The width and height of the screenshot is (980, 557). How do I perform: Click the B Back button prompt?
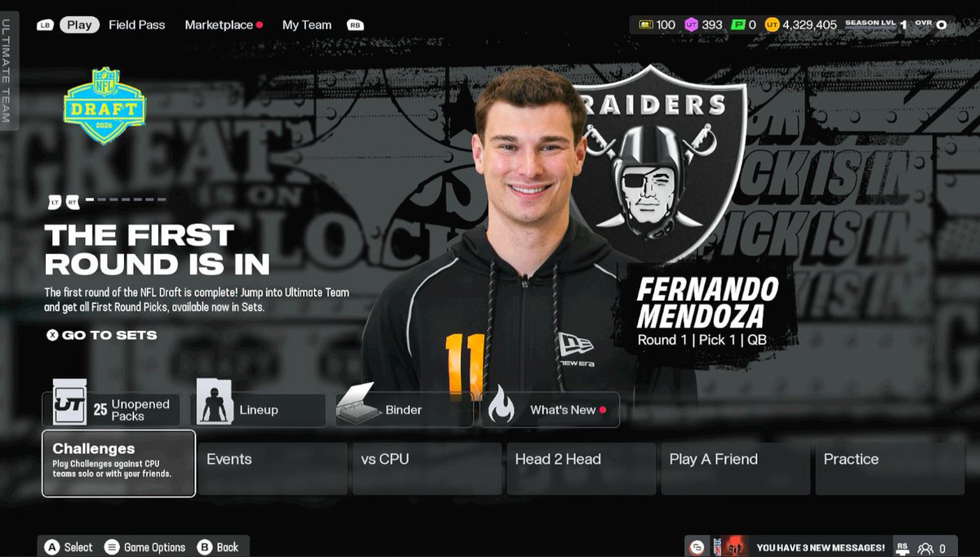(x=218, y=547)
